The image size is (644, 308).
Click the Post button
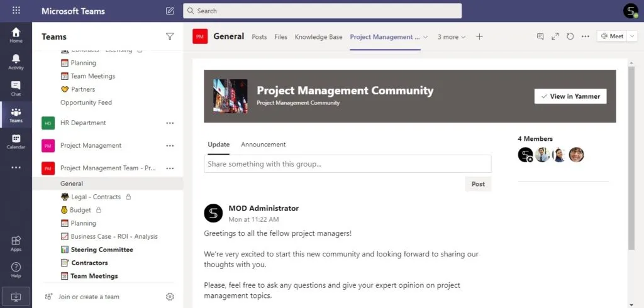[478, 184]
